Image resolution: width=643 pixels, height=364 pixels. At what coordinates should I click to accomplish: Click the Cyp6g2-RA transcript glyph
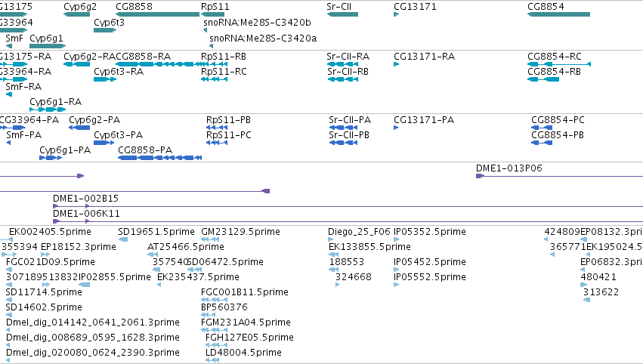(x=76, y=64)
